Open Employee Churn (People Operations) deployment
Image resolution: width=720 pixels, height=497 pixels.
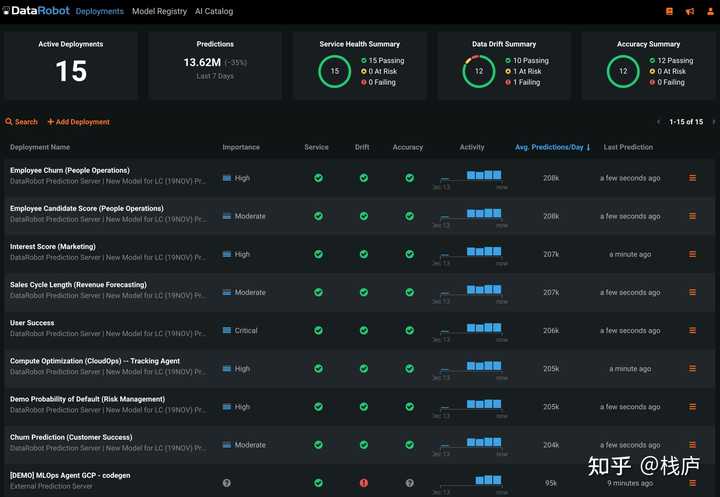(70, 170)
